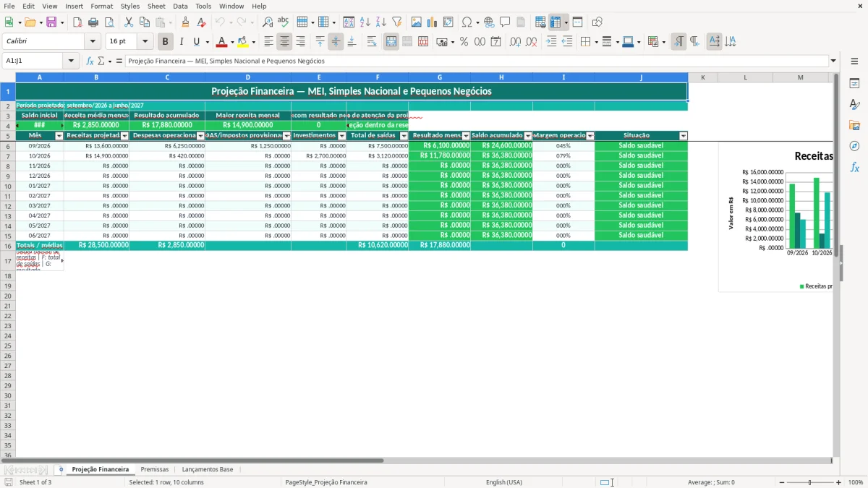
Task: Open the Function Wizard beside the formula bar
Action: click(x=90, y=61)
